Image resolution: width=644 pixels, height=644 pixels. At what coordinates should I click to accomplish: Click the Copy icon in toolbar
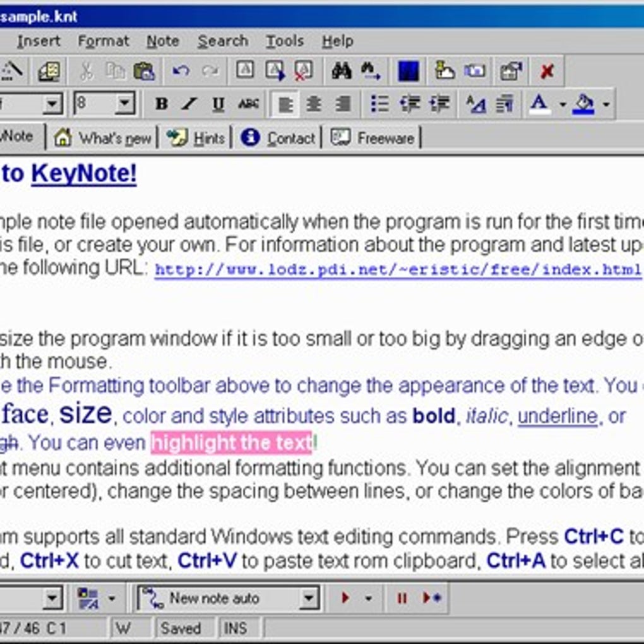[116, 71]
